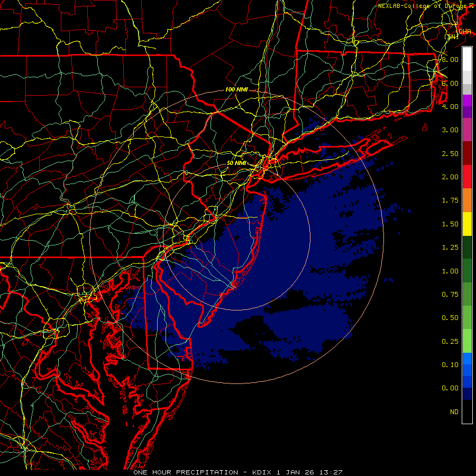Click the 1.50 legend value
The width and height of the screenshot is (476, 476).
[450, 224]
